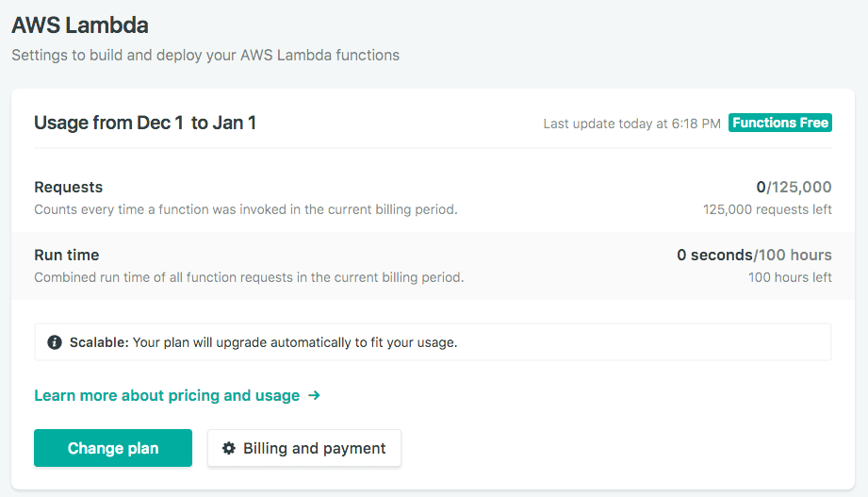Open Billing and payment settings

(x=304, y=448)
